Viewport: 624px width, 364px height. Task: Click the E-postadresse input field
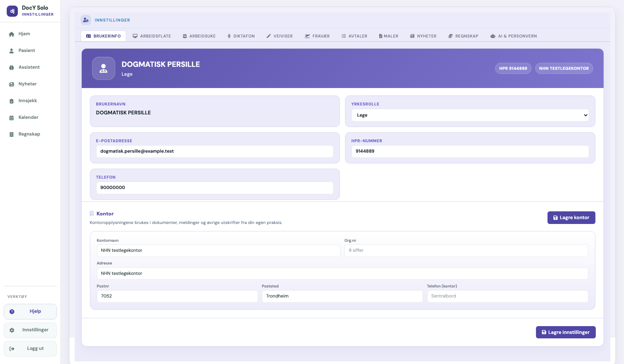click(215, 151)
